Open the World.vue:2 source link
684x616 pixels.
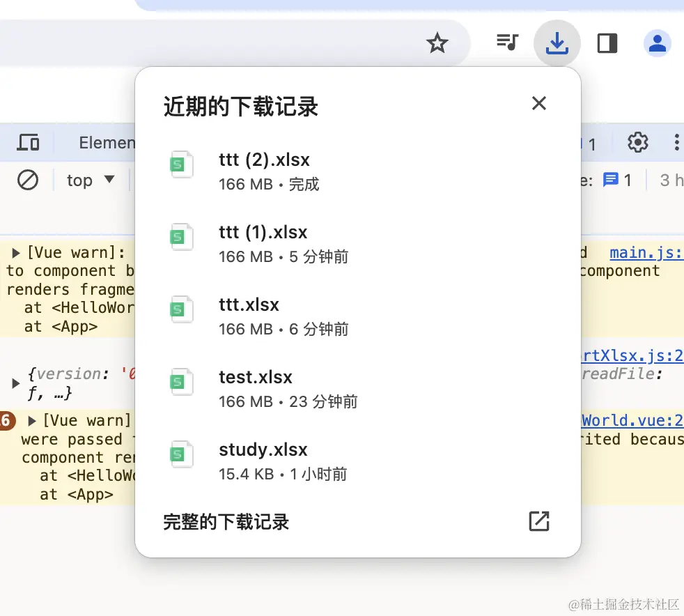(632, 421)
